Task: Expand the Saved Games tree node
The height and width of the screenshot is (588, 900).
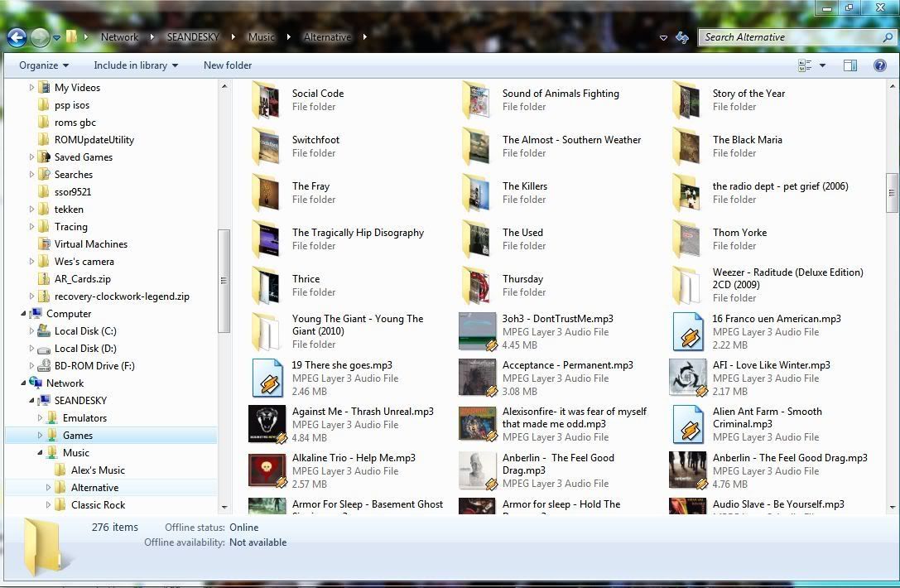Action: pos(31,157)
